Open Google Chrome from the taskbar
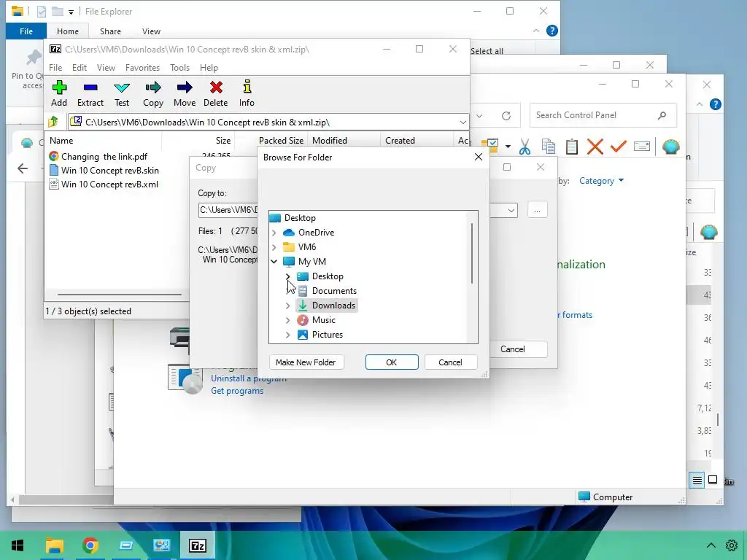The height and width of the screenshot is (560, 747). pos(90,545)
